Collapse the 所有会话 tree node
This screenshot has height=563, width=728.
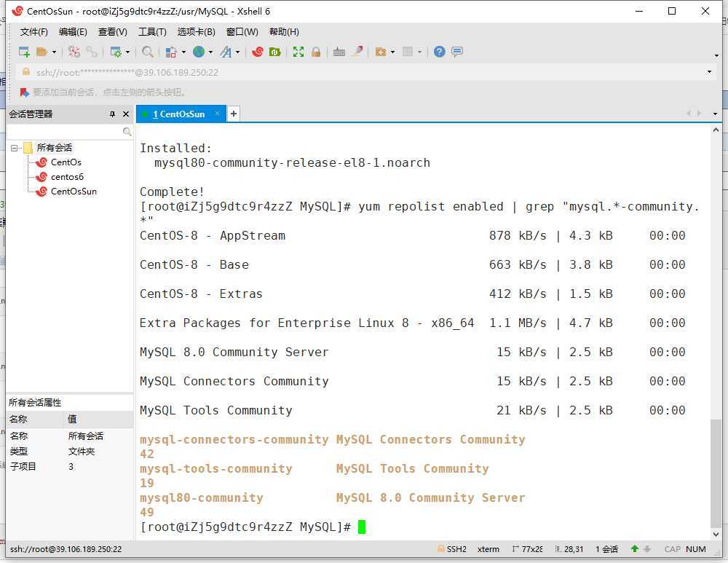[14, 148]
